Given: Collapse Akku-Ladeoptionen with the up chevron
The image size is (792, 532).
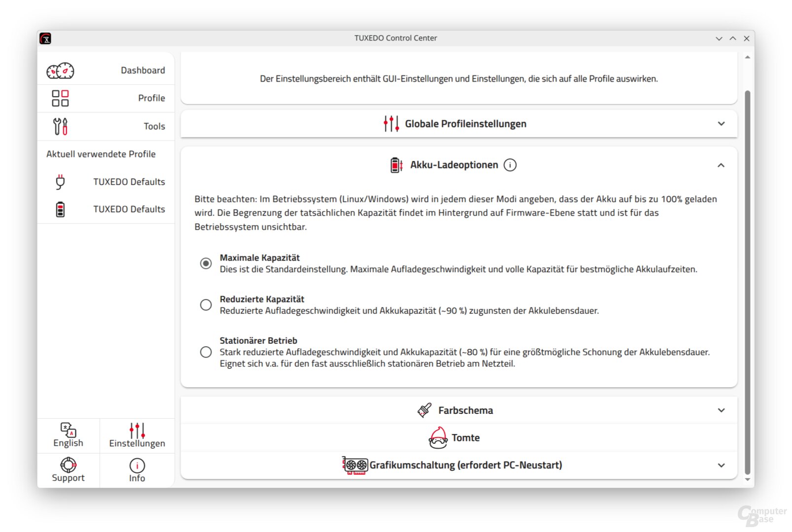Looking at the screenshot, I should [721, 165].
